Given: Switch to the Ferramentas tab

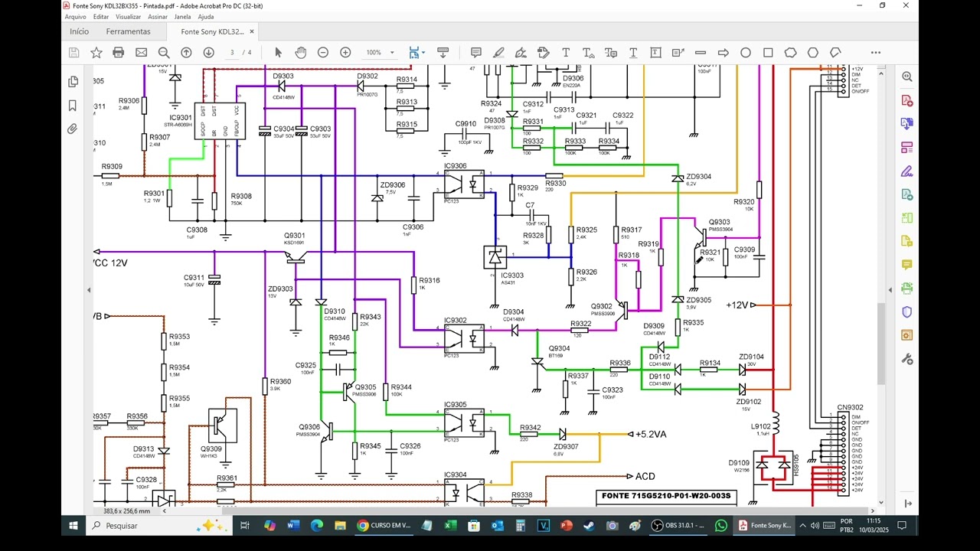Looking at the screenshot, I should (129, 32).
